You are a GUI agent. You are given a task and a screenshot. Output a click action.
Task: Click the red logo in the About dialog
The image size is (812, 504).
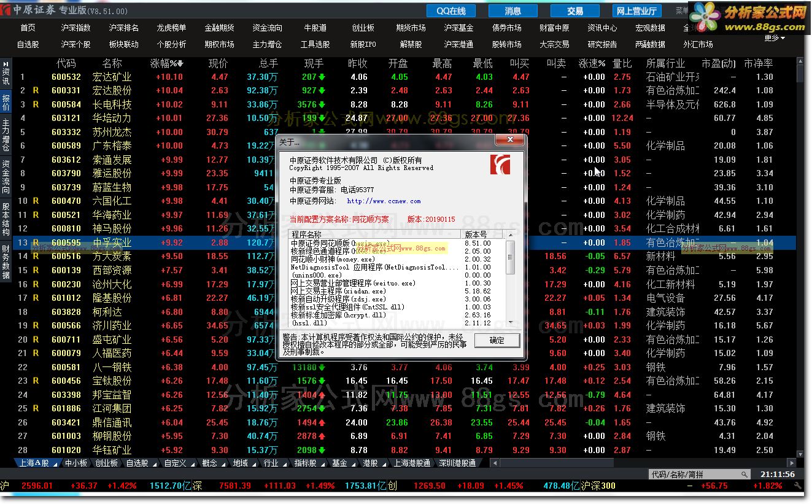pyautogui.click(x=500, y=165)
